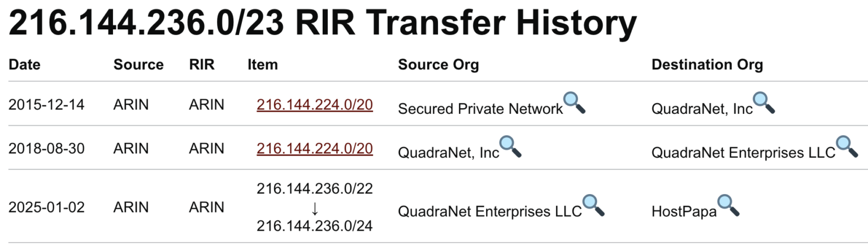
Task: Click the Date column header
Action: (24, 65)
